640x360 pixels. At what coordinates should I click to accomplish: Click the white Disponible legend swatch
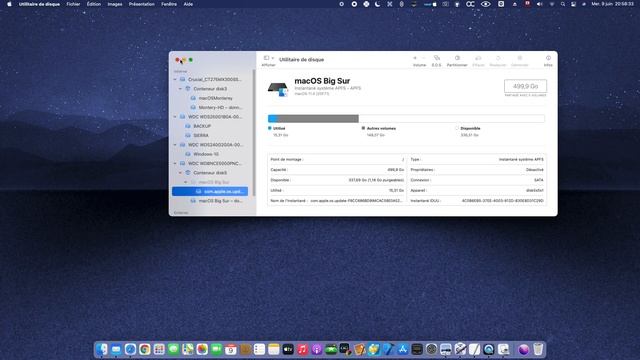(x=457, y=128)
